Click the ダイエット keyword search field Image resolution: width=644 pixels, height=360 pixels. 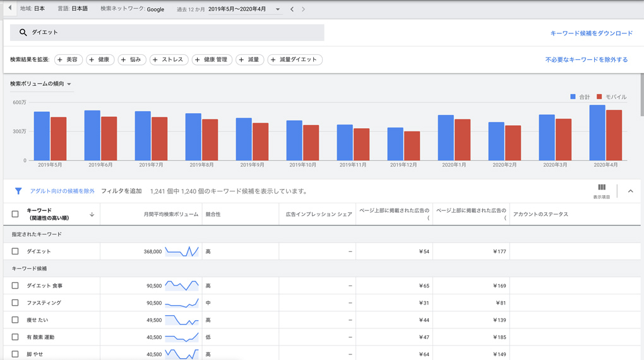(x=170, y=32)
